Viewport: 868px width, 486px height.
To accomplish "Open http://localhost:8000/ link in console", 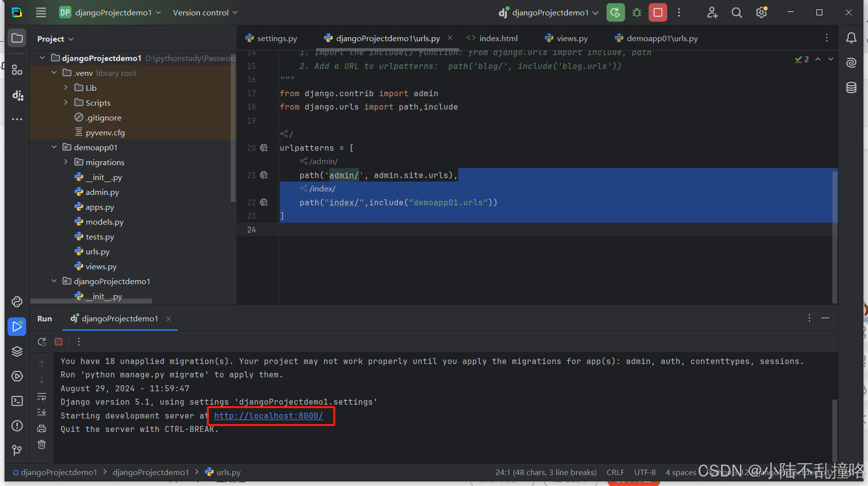I will [268, 416].
